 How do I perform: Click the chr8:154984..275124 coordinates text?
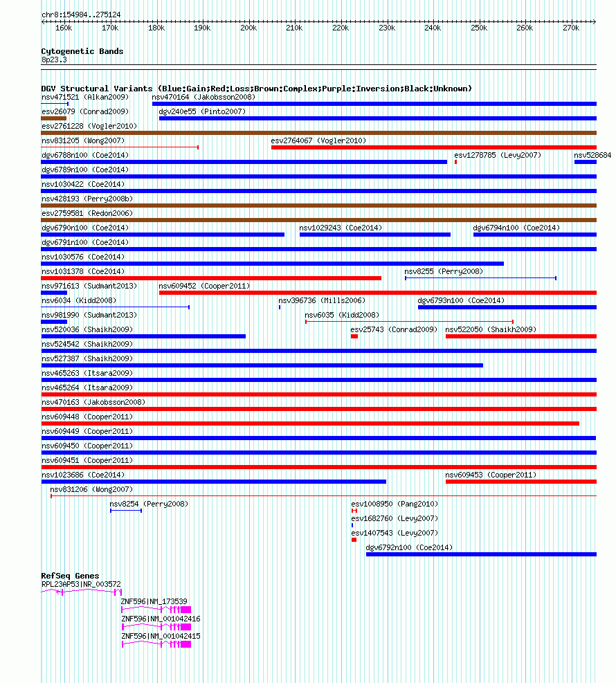pyautogui.click(x=81, y=15)
